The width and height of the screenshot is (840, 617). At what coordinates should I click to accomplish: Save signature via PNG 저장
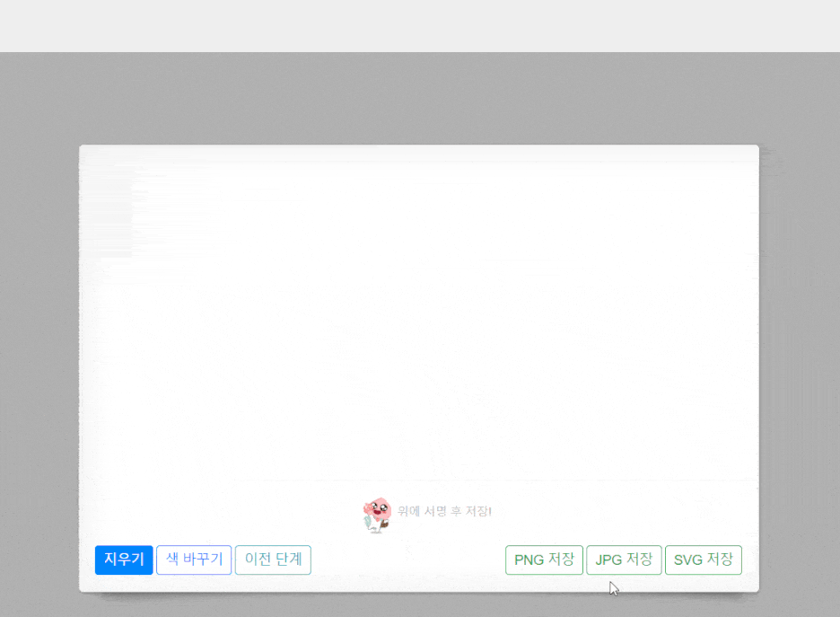(544, 560)
